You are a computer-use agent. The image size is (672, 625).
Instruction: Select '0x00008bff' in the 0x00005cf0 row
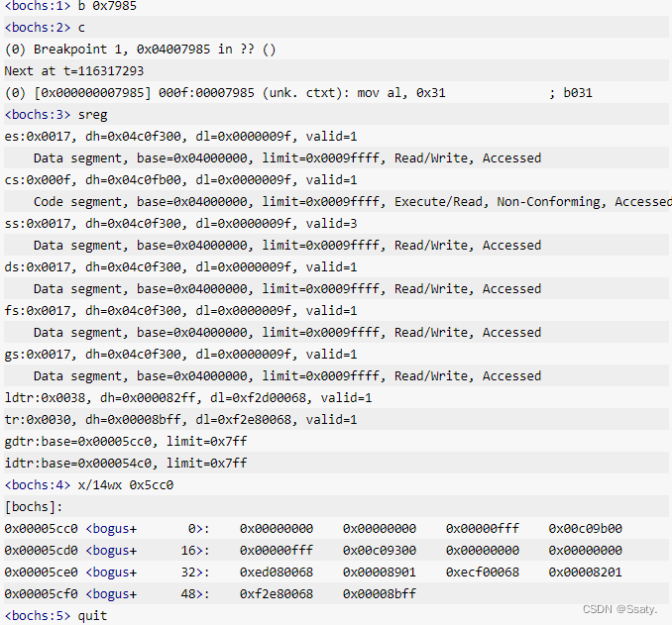tap(380, 594)
